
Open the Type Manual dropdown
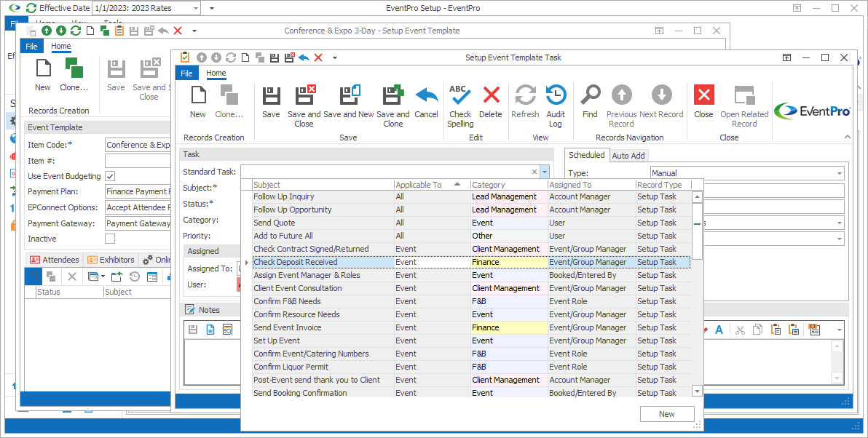(x=840, y=173)
